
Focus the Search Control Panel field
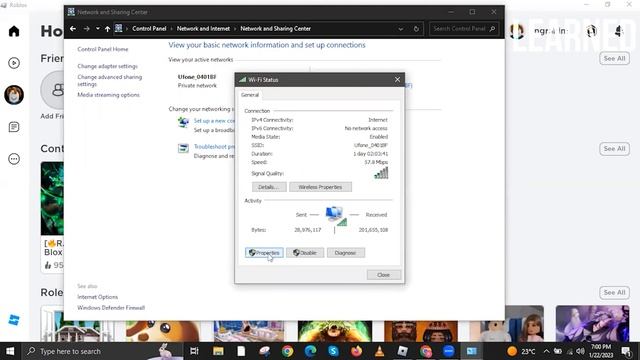click(x=464, y=29)
